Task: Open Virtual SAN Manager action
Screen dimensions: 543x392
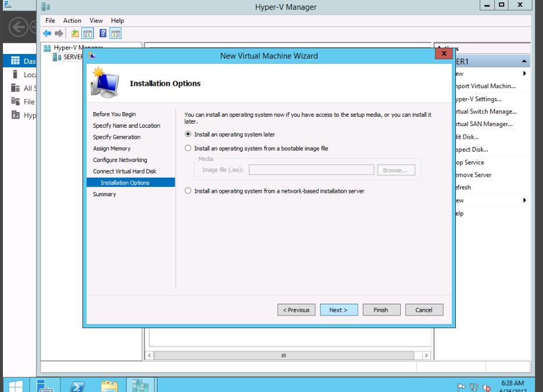Action: pos(484,124)
